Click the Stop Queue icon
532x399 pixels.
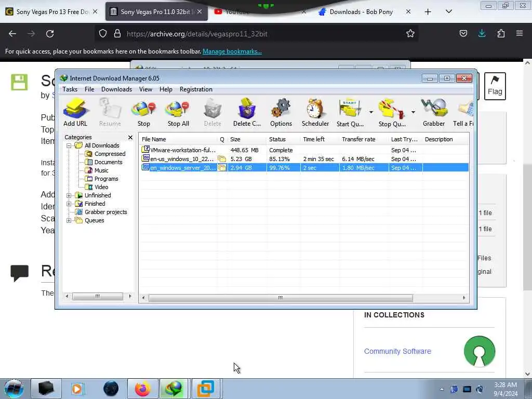tap(392, 112)
